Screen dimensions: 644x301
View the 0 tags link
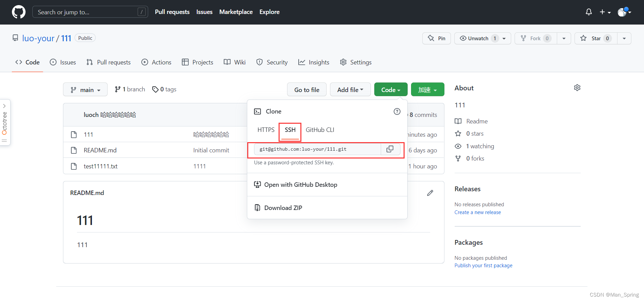click(x=164, y=89)
